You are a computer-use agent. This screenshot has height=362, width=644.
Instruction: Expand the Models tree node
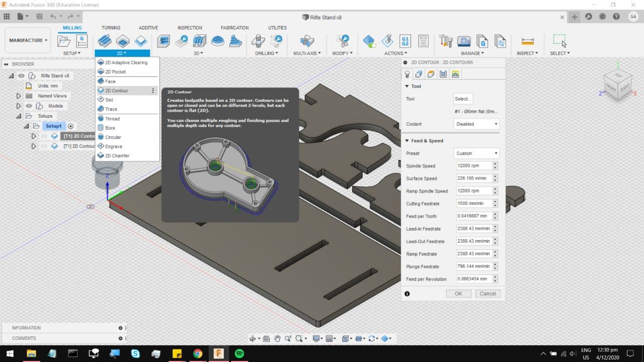tap(19, 106)
